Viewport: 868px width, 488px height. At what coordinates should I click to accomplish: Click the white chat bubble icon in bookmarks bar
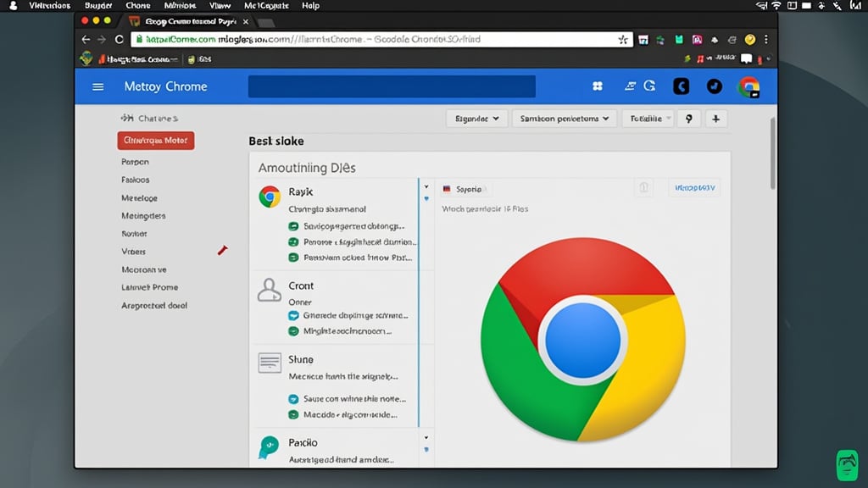(x=747, y=58)
